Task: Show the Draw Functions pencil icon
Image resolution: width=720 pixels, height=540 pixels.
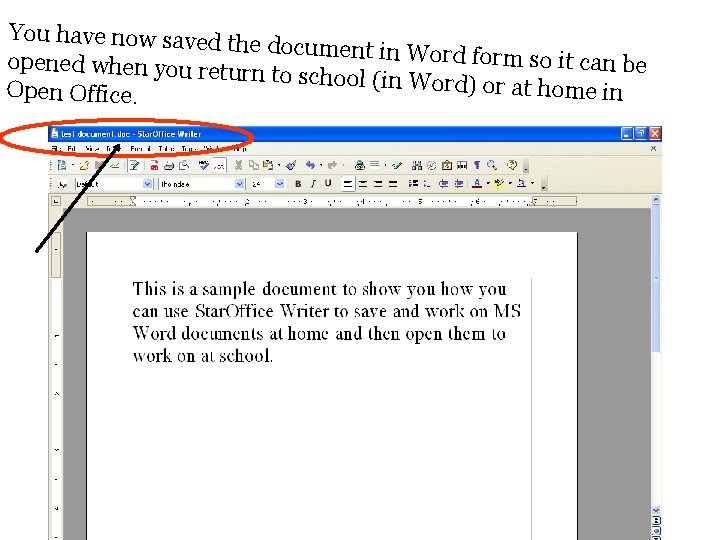Action: point(397,165)
